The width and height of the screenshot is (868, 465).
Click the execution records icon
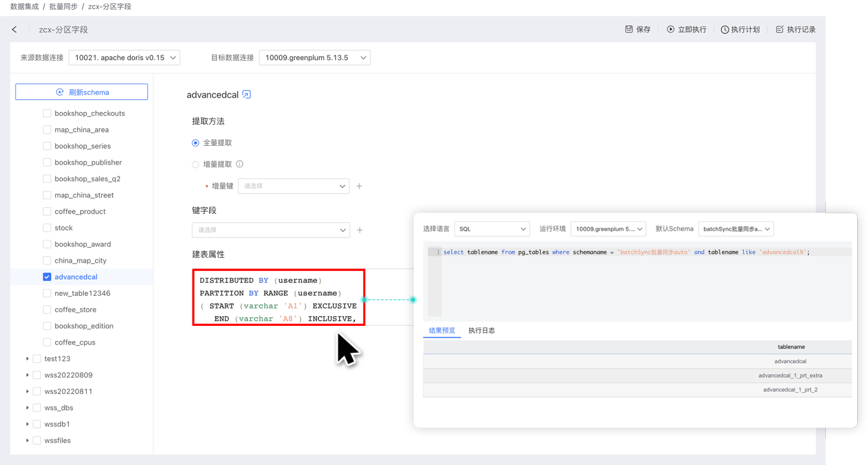(779, 29)
